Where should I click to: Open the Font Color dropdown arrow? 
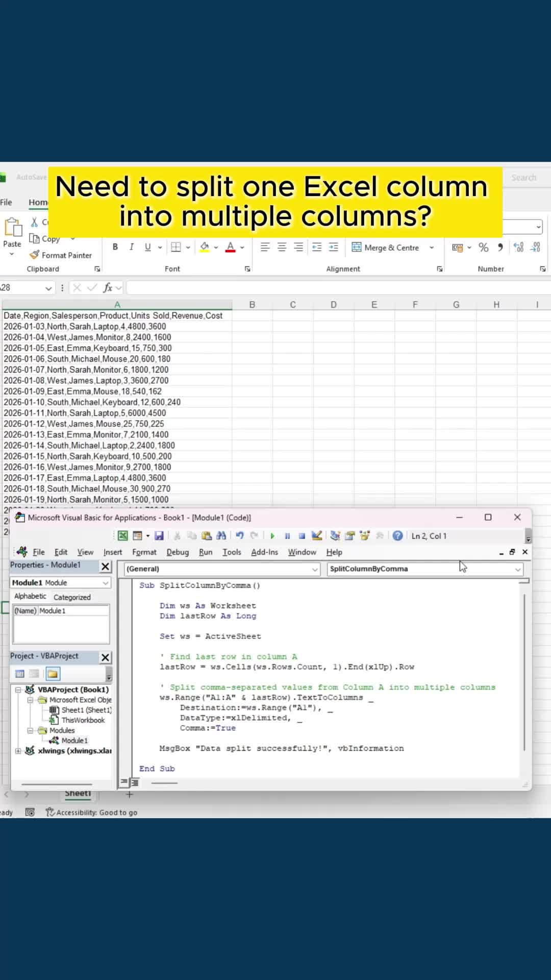coord(242,248)
